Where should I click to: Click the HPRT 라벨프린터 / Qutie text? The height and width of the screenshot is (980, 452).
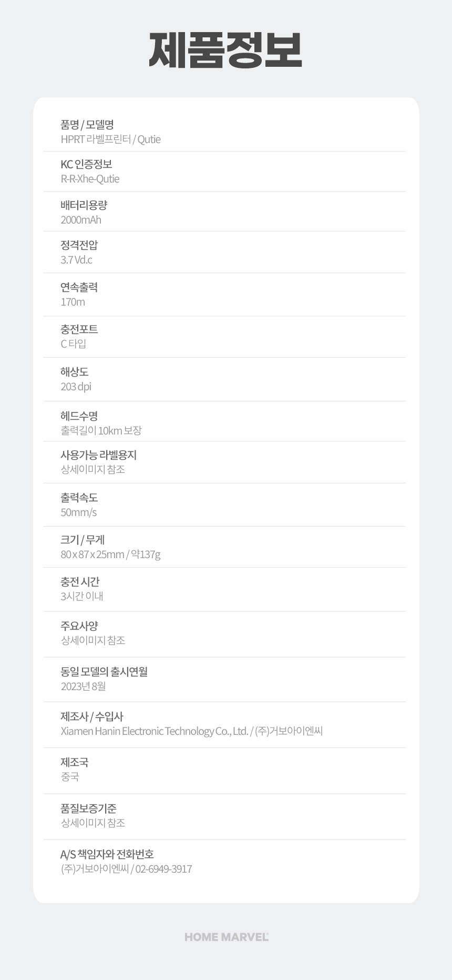pos(110,139)
